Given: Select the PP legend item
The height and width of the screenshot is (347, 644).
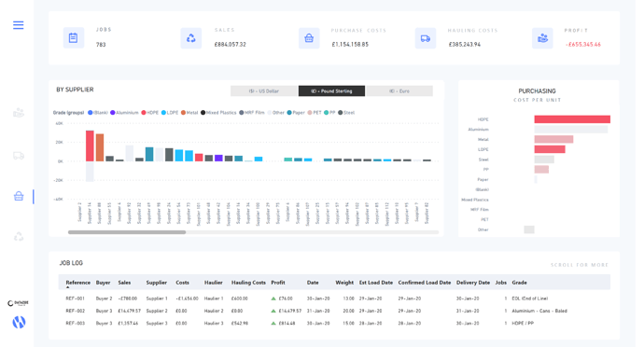Looking at the screenshot, I should point(329,113).
